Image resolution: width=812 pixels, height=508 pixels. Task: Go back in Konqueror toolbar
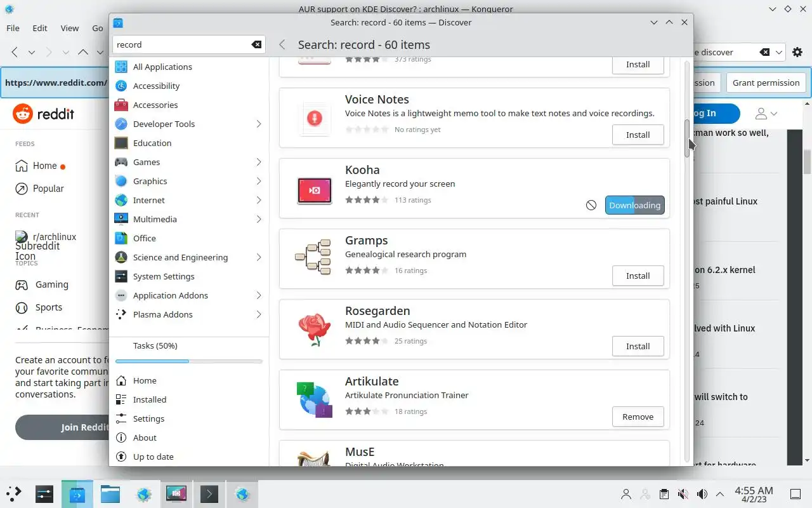point(15,52)
